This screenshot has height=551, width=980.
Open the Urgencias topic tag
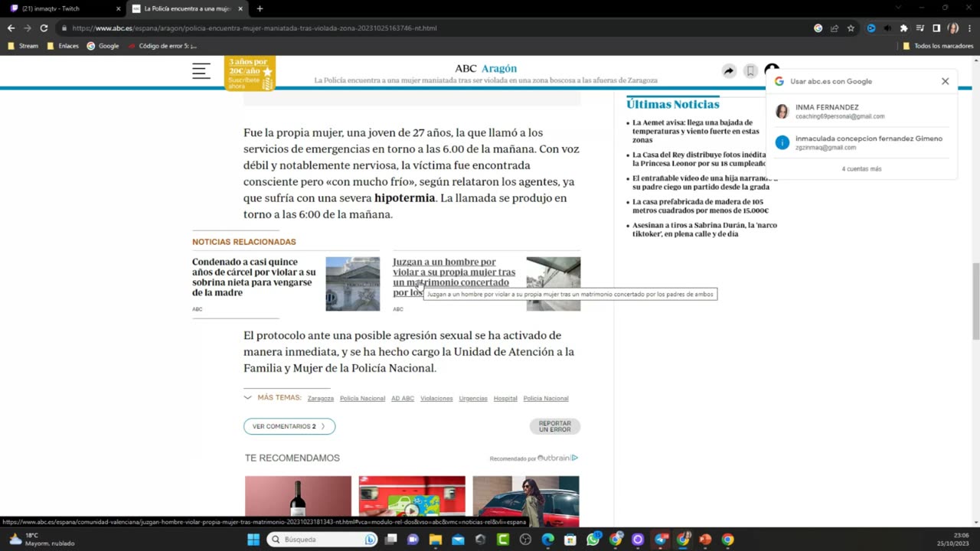click(473, 399)
